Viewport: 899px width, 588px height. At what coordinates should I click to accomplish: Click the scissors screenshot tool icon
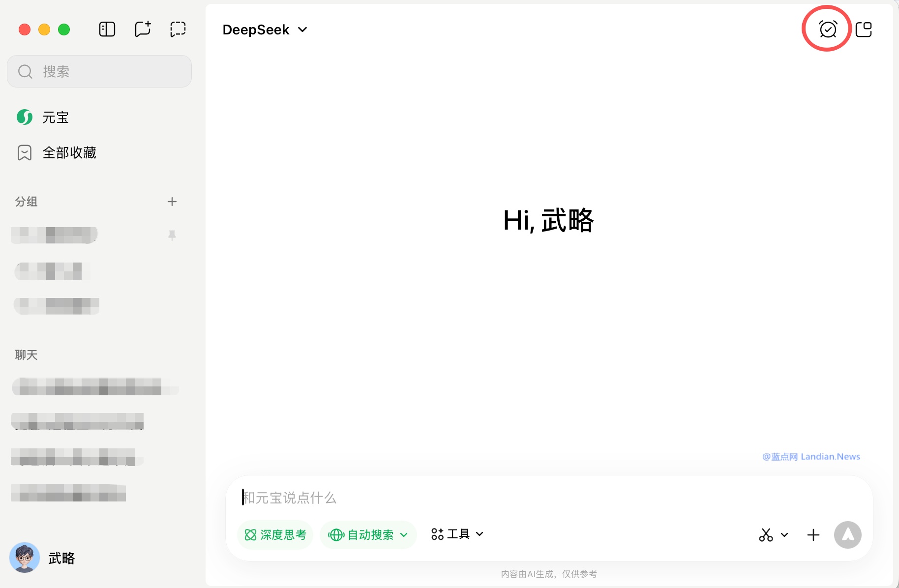tap(766, 535)
